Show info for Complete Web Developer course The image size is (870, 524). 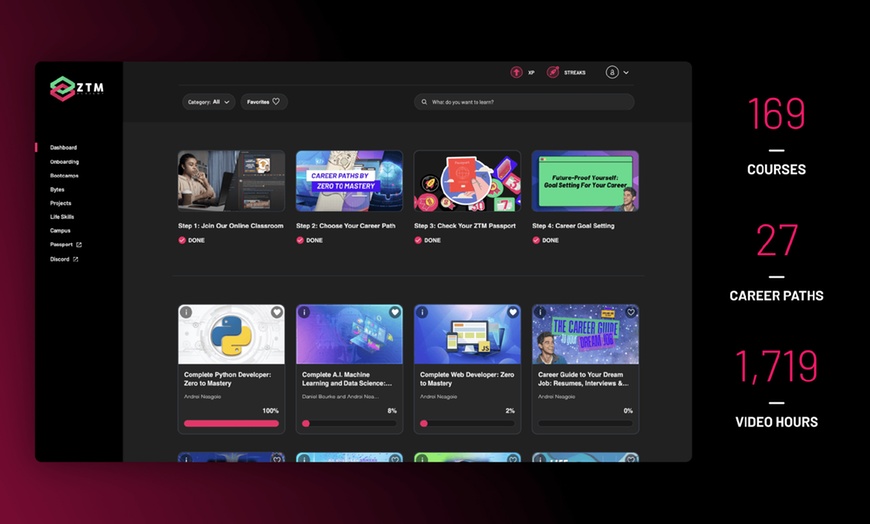click(422, 313)
